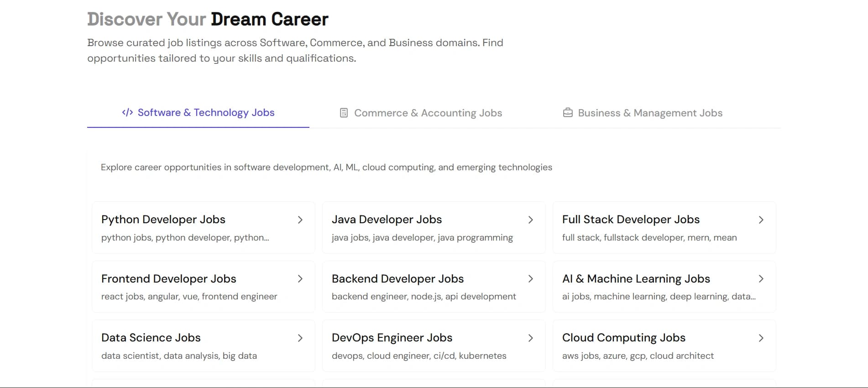Expand the AI & Machine Learning Jobs chevron
This screenshot has height=388, width=868.
[x=762, y=279]
